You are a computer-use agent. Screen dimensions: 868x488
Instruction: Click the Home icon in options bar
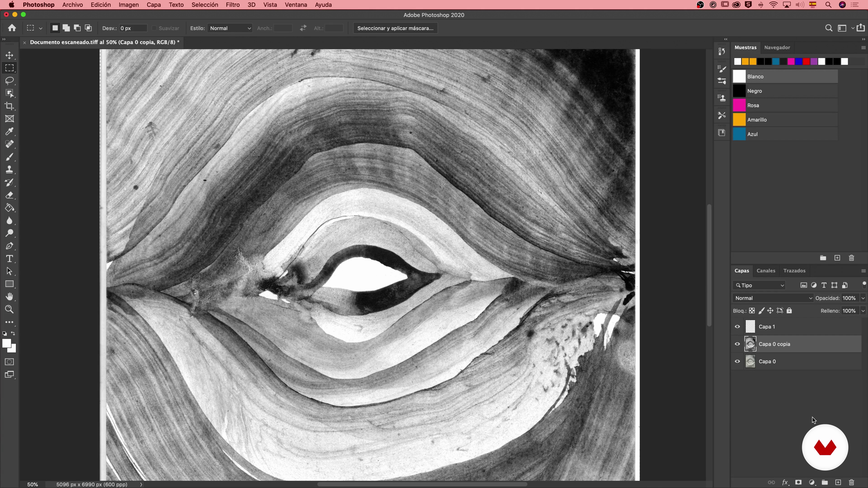12,28
